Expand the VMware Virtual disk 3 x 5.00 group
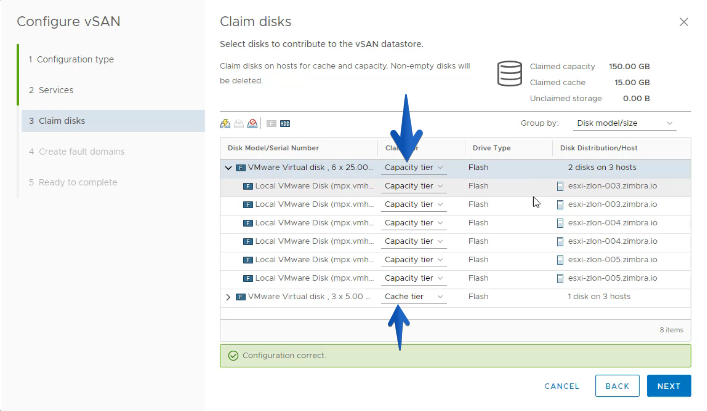Screen dimensions: 707x411 228,297
